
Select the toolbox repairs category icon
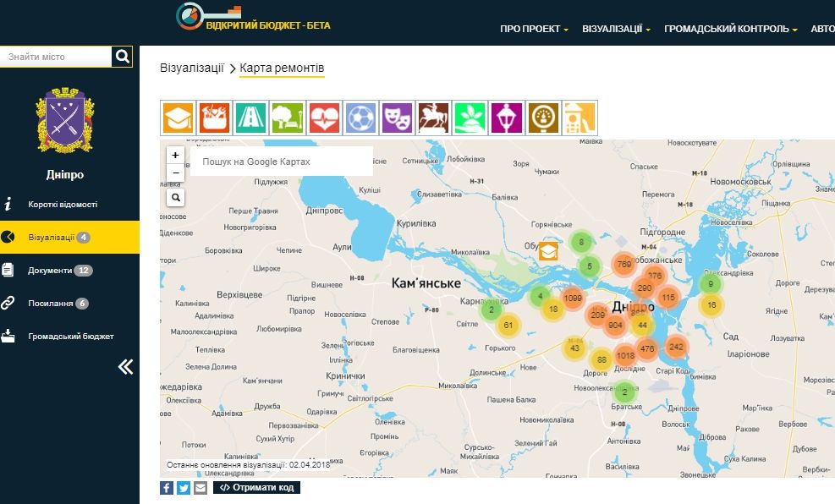coord(215,118)
